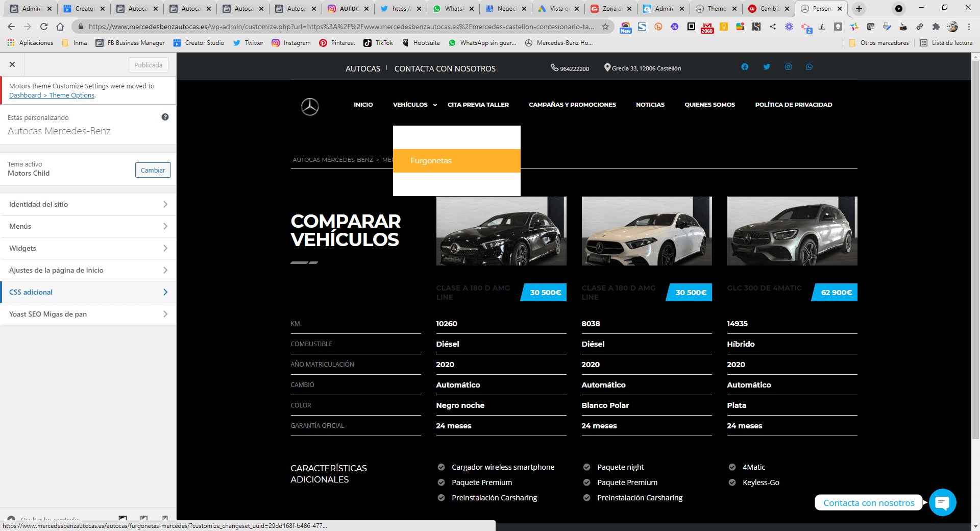Screen dimensions: 980x531
Task: Open NOTICIAS menu item
Action: click(650, 105)
